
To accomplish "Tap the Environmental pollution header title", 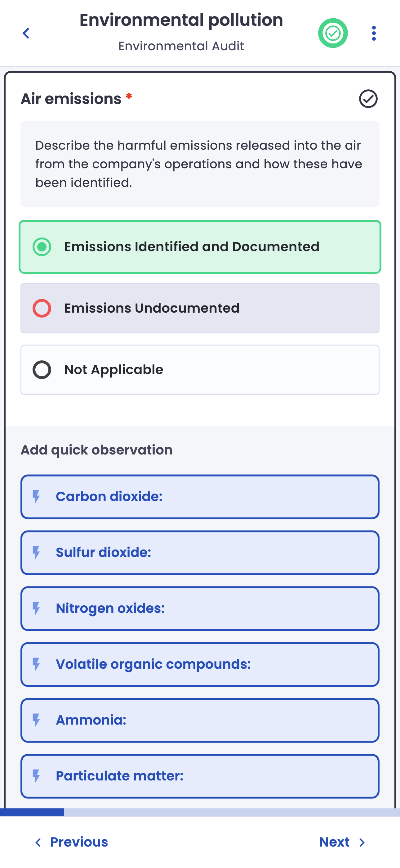I will pos(181,20).
